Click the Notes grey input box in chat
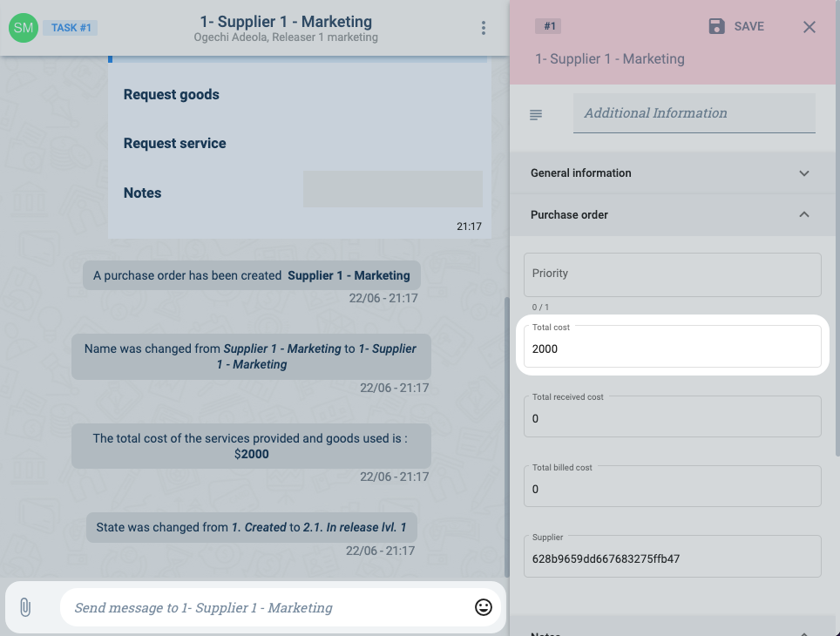The image size is (840, 636). pyautogui.click(x=393, y=189)
